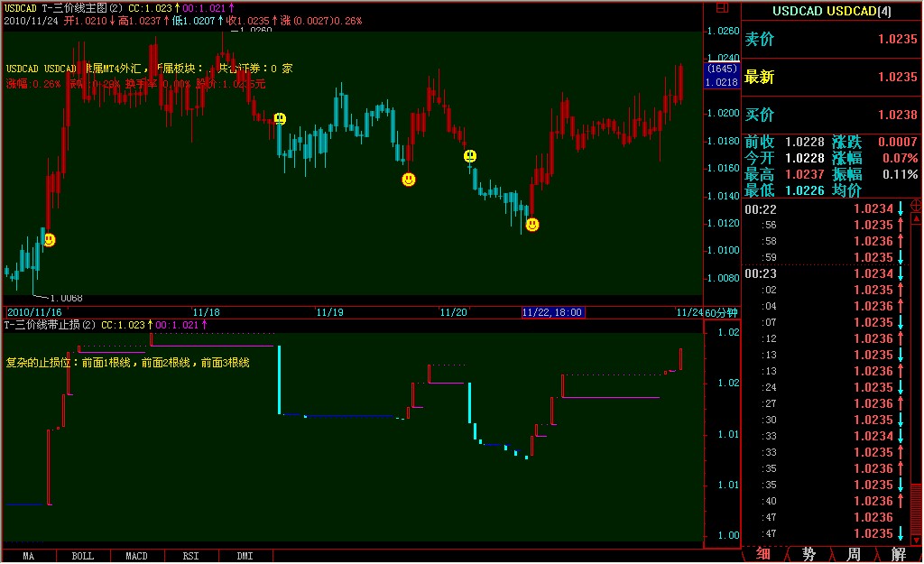Click 1.0100 on the price axis
The width and height of the screenshot is (924, 564).
coord(723,251)
